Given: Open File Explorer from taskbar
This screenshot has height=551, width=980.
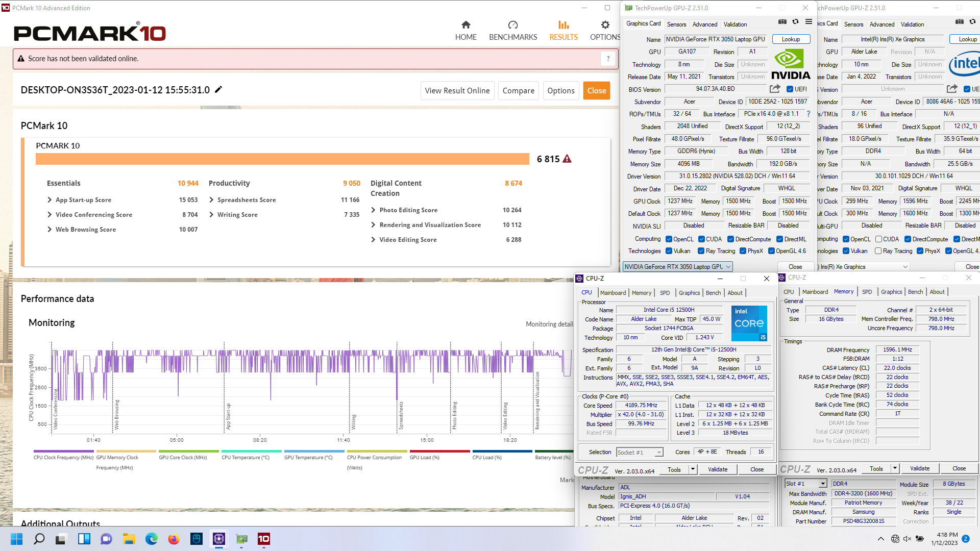Looking at the screenshot, I should click(x=129, y=539).
